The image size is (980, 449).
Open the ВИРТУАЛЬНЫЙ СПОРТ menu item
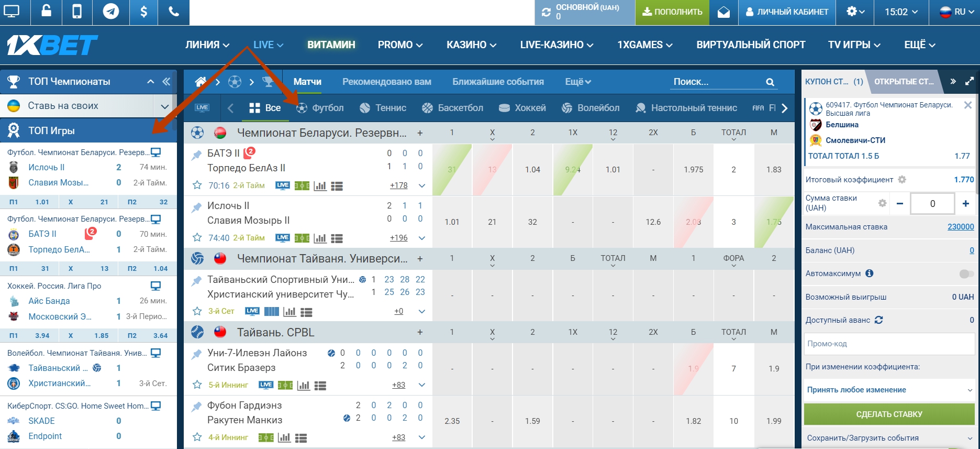pos(751,45)
